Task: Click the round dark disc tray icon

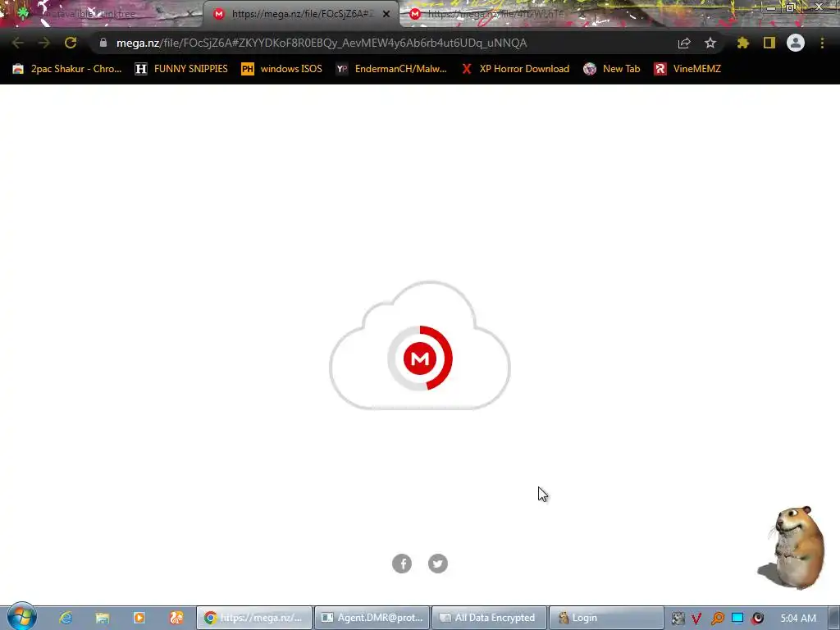Action: pos(757,619)
